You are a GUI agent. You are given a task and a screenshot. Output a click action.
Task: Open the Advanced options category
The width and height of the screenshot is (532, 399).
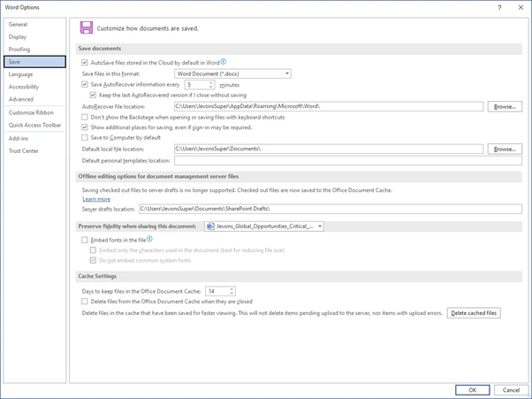pos(34,99)
